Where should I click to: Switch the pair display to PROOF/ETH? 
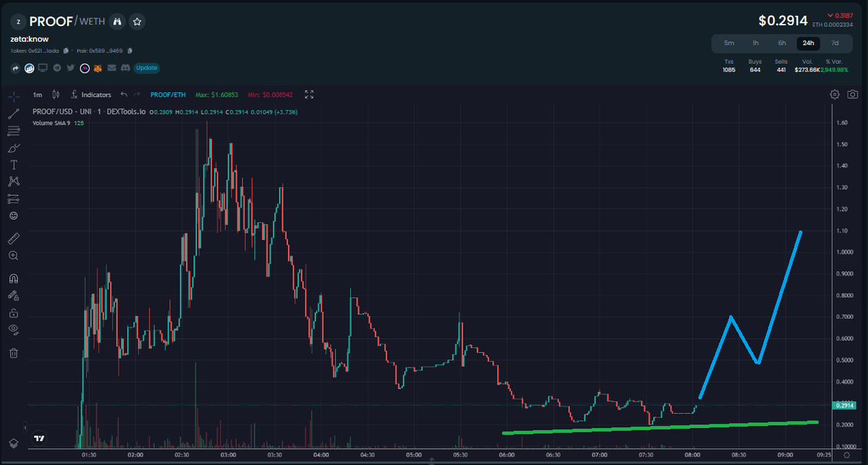tap(168, 95)
